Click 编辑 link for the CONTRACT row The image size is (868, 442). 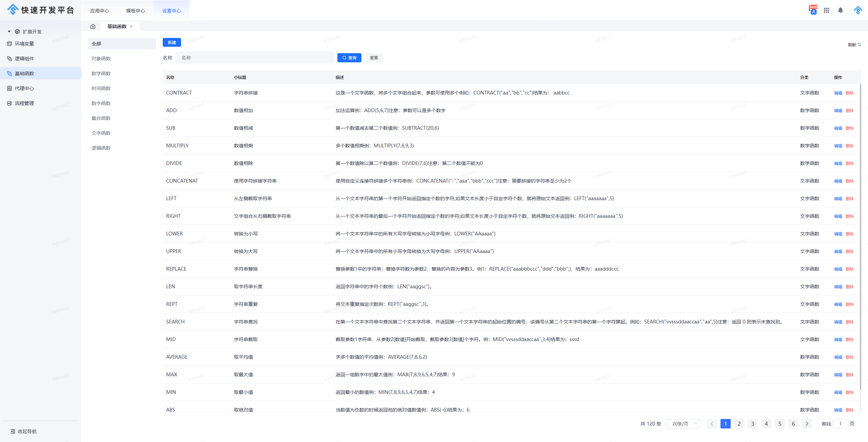pyautogui.click(x=838, y=93)
